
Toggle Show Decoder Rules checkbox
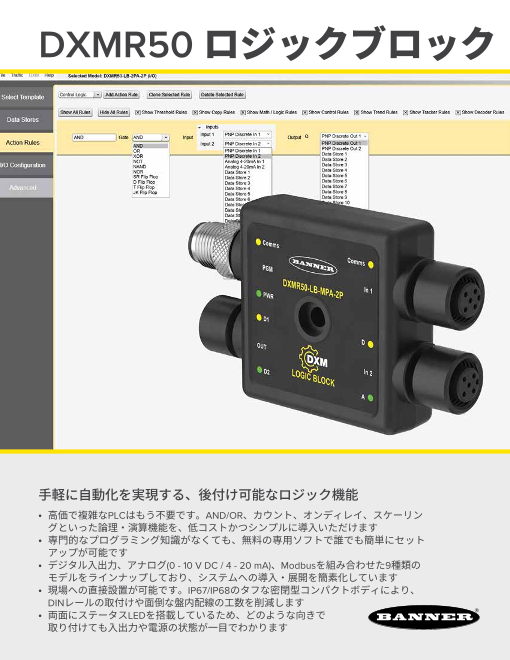pyautogui.click(x=458, y=112)
